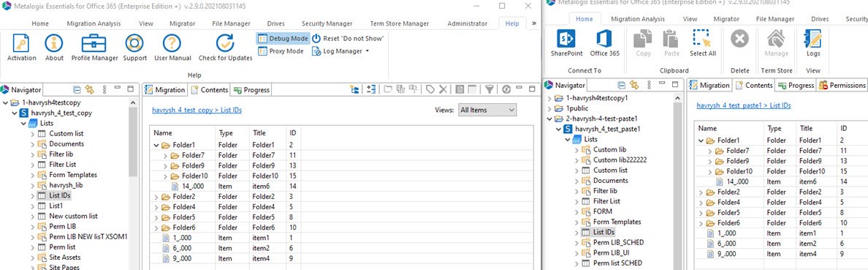Expand Folder10 in right window Contents table

pyautogui.click(x=710, y=171)
